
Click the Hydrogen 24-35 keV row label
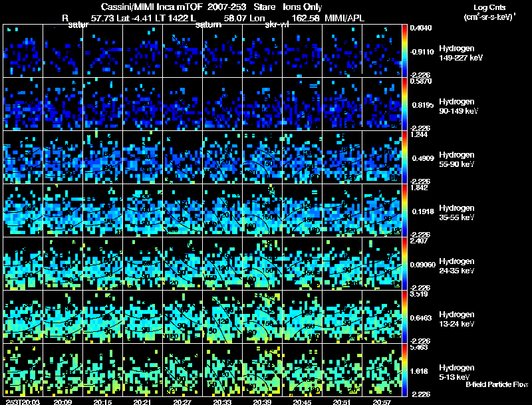click(x=457, y=266)
